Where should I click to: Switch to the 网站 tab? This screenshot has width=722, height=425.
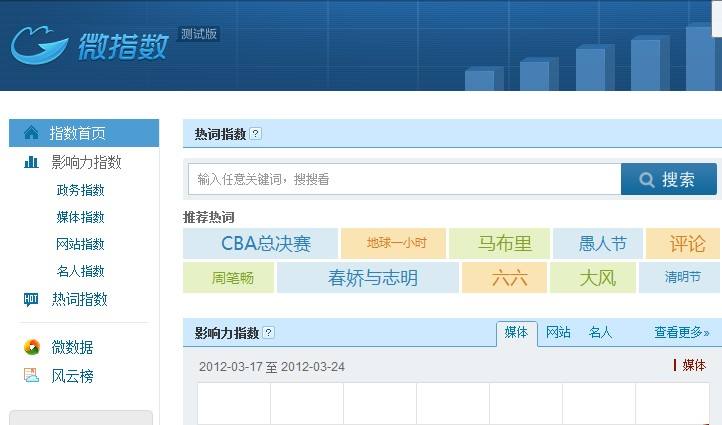558,332
